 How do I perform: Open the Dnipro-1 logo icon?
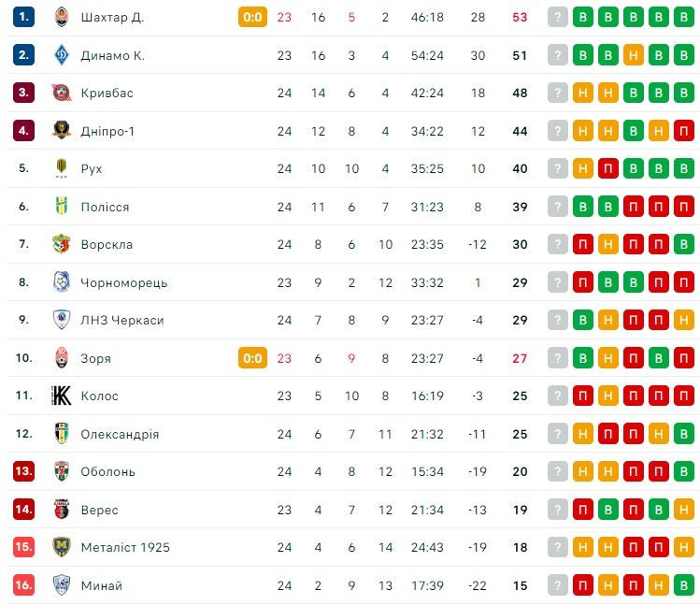pyautogui.click(x=62, y=131)
